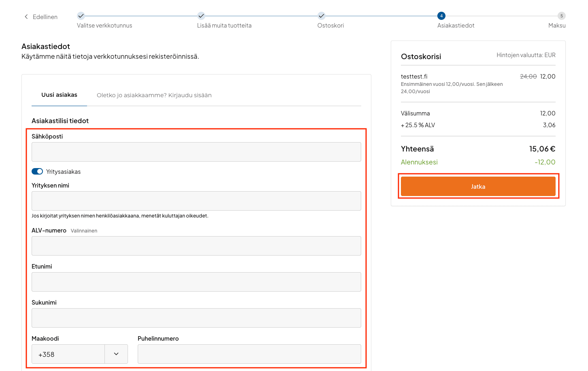Select the Etunimi text field
The width and height of the screenshot is (588, 371).
coord(196,282)
